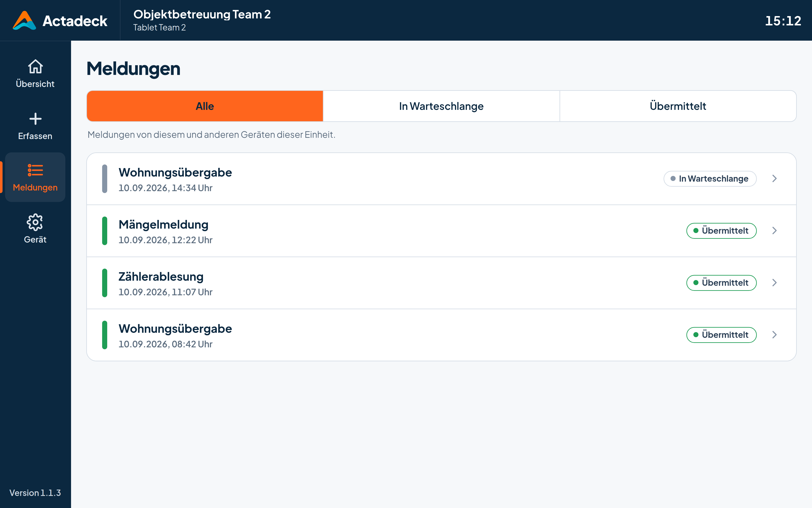Viewport: 812px width, 508px height.
Task: Click the Tablet Team 2 subtitle
Action: tap(159, 28)
